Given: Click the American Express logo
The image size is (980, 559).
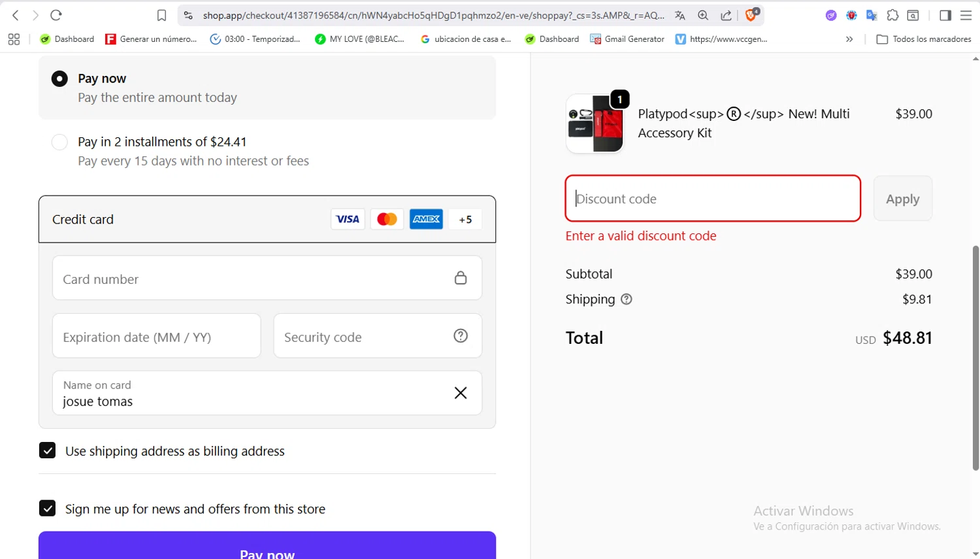Looking at the screenshot, I should pos(426,219).
